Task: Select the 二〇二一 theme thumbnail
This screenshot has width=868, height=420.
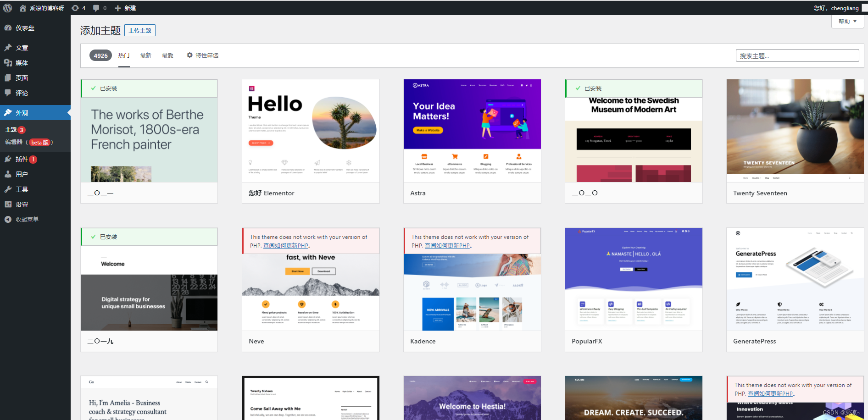Action: click(x=149, y=131)
